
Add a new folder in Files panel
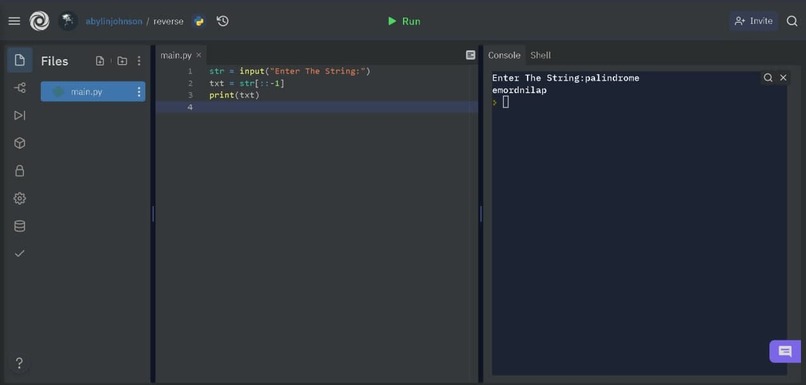(122, 61)
